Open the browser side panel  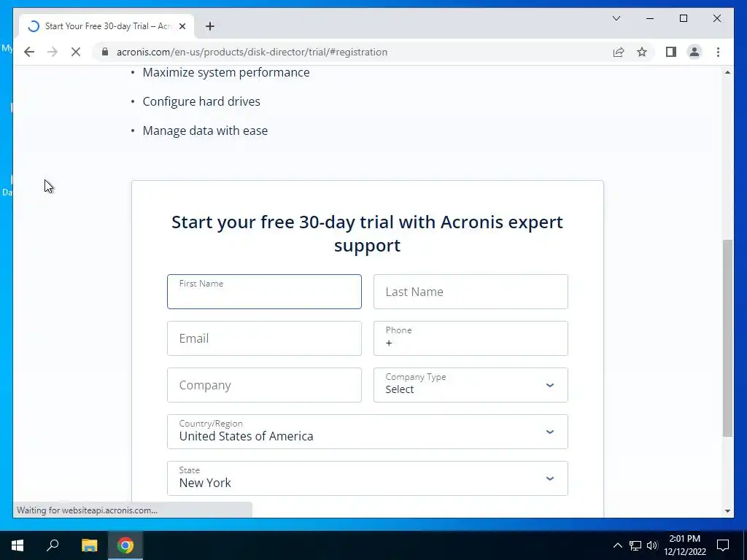coord(671,52)
